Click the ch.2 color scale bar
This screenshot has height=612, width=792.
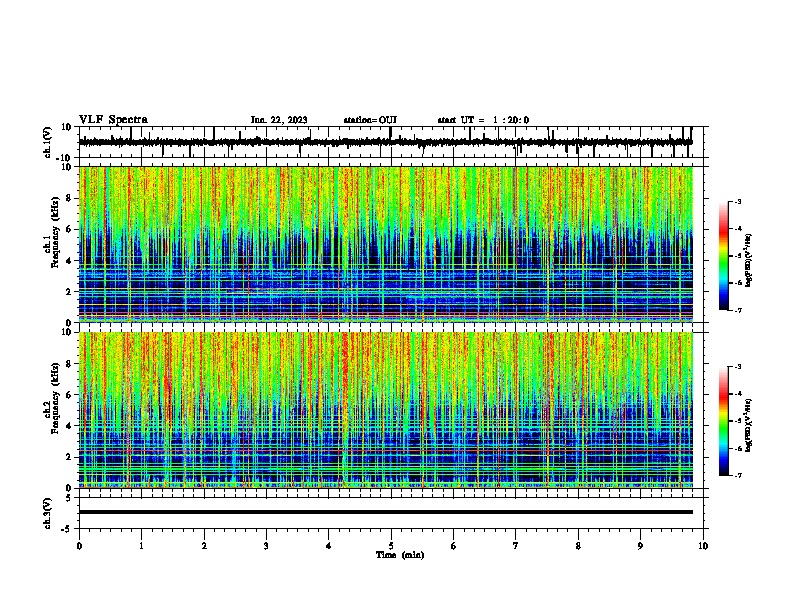(724, 421)
